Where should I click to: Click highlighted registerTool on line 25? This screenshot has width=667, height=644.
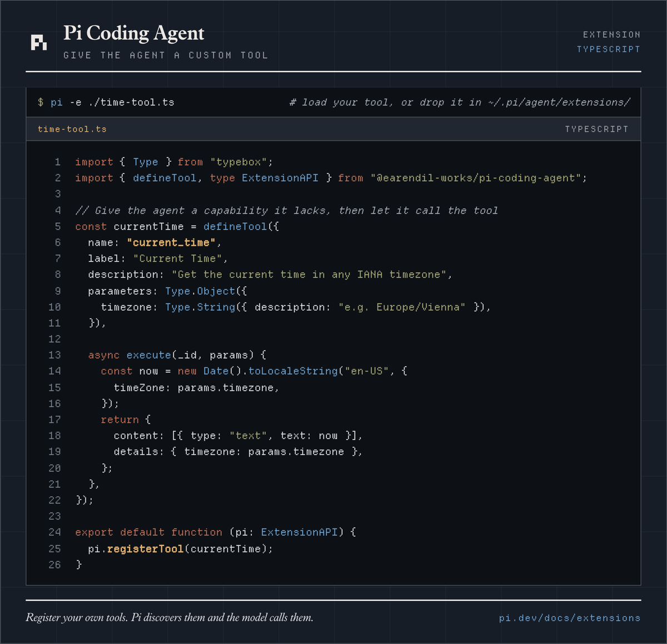[145, 549]
